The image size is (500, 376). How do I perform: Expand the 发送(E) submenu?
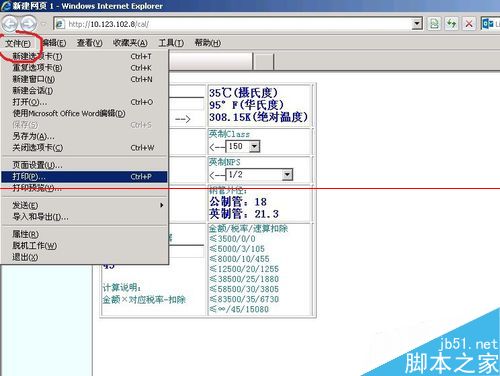(x=84, y=205)
